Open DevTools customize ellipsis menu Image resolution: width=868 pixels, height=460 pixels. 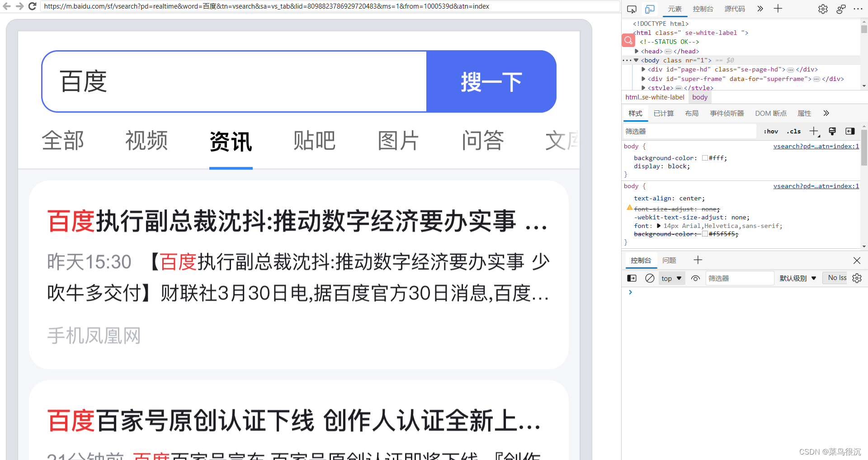coord(858,9)
